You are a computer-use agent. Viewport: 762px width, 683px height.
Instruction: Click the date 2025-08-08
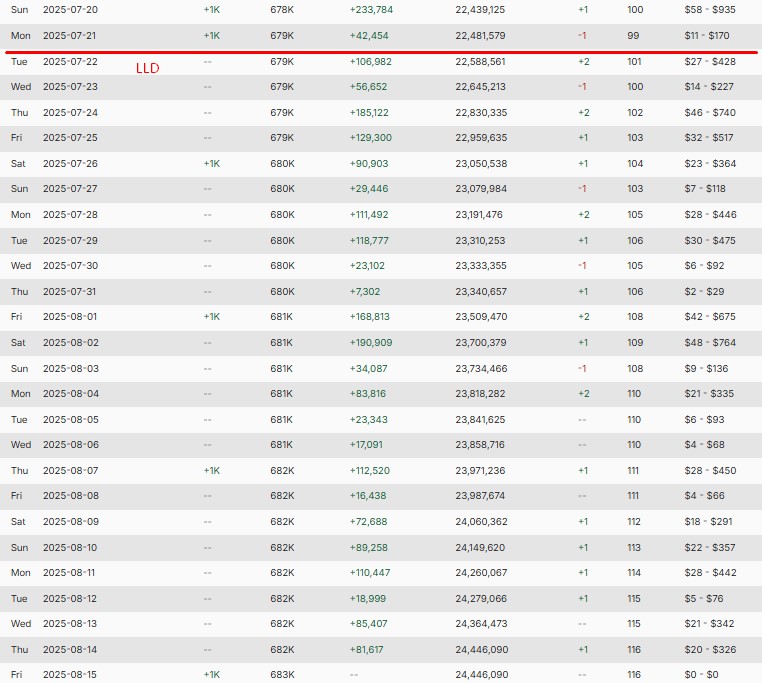pos(70,495)
